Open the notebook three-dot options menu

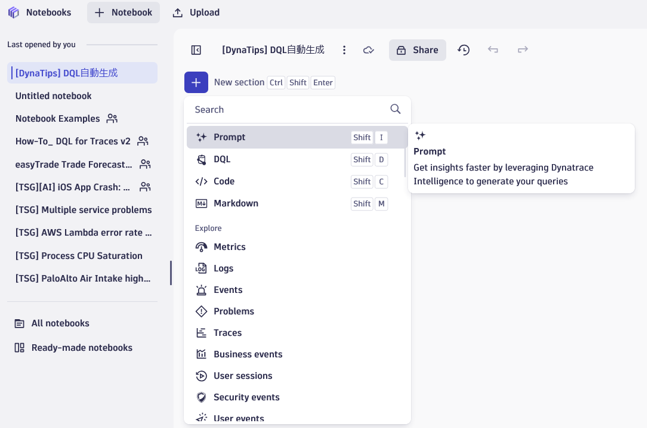click(x=344, y=50)
